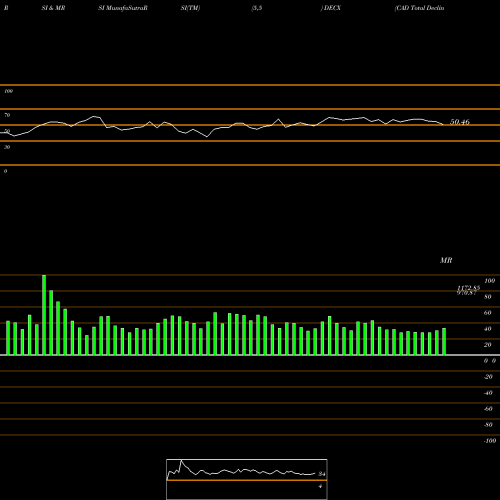Click the 40 label on the MR axis

click(488, 329)
